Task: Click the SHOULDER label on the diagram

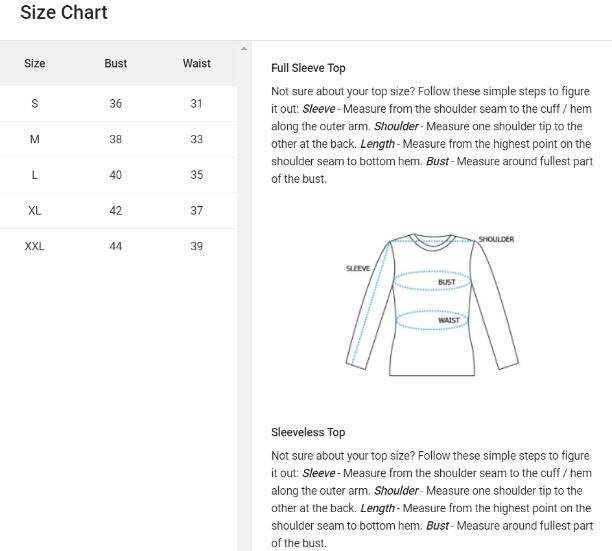Action: coord(496,240)
